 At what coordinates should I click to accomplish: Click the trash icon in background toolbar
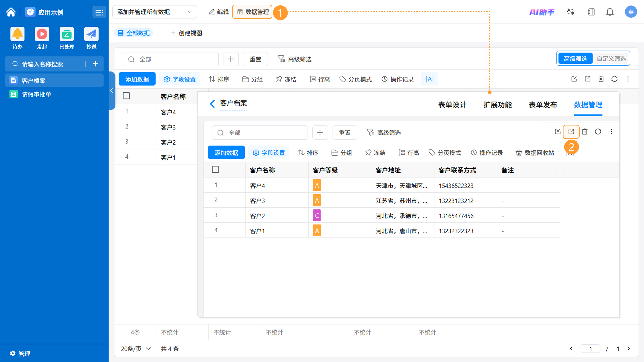point(601,79)
